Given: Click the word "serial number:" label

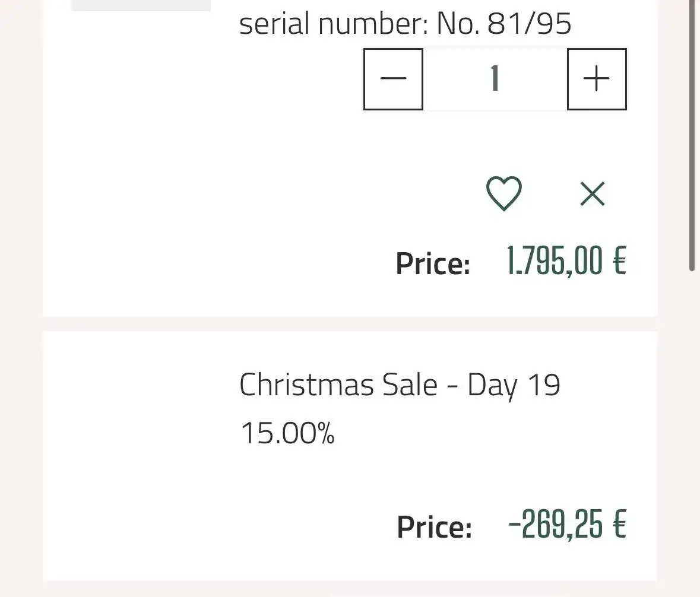Looking at the screenshot, I should point(334,23).
